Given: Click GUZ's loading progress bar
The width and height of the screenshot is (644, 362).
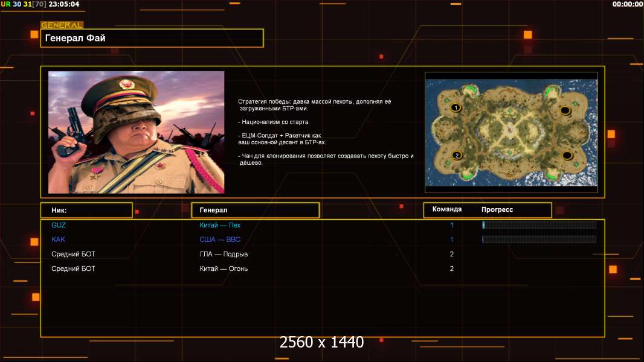Looking at the screenshot, I should [x=539, y=225].
